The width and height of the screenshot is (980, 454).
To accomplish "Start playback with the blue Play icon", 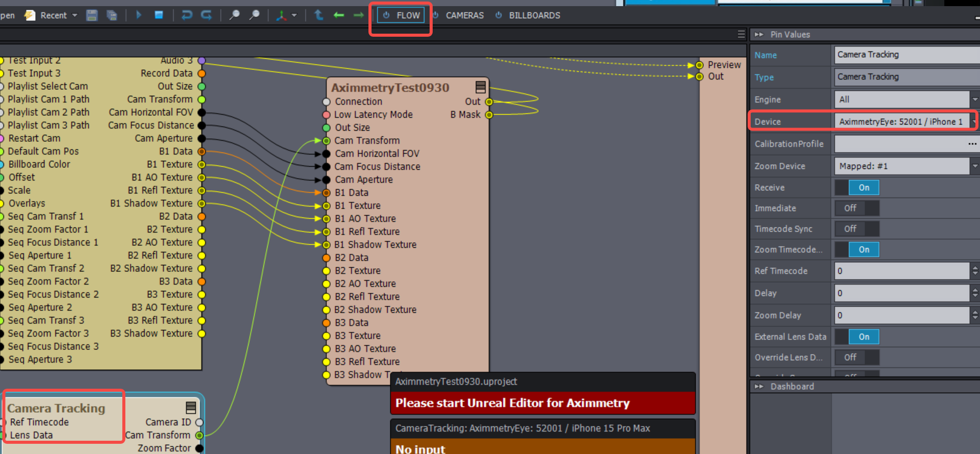I will [x=139, y=15].
